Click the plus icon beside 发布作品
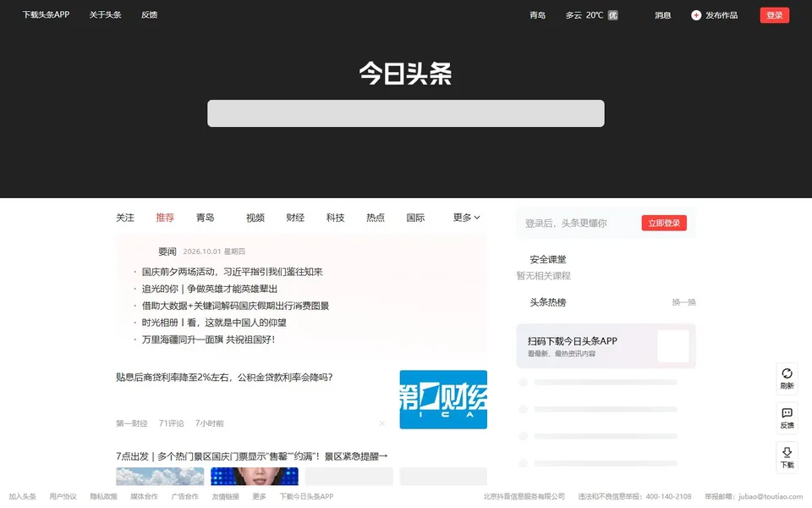 [x=696, y=15]
